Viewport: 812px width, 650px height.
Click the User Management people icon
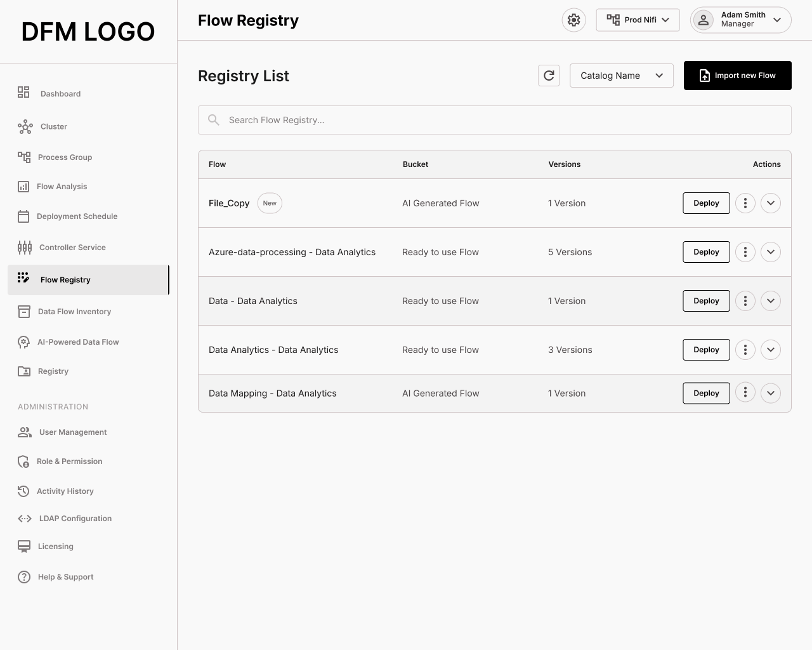(25, 432)
